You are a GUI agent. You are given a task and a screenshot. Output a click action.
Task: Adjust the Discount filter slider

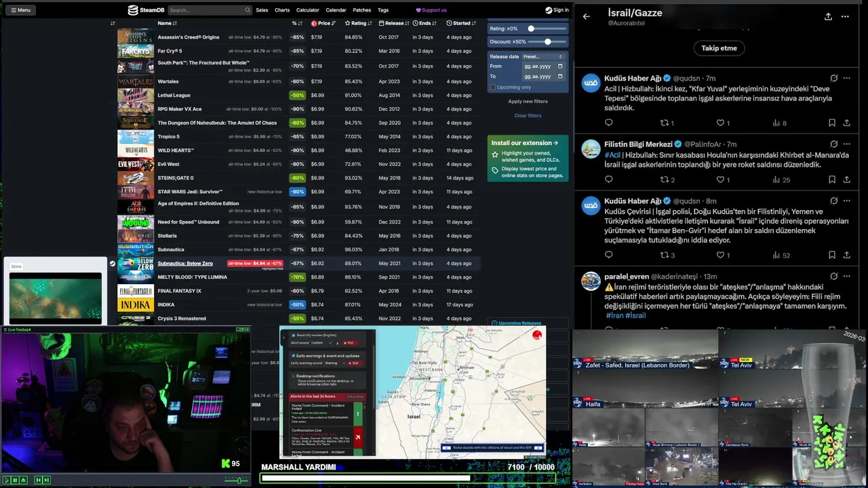pyautogui.click(x=548, y=42)
